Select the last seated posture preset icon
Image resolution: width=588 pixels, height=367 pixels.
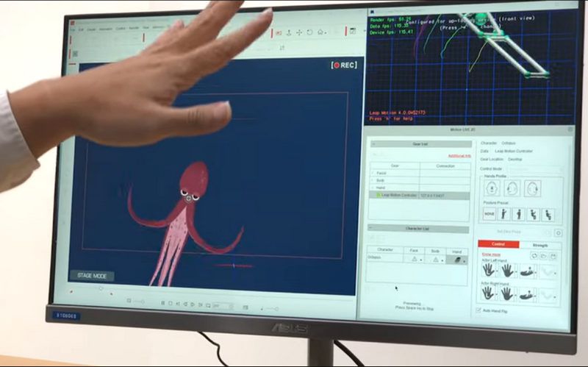pyautogui.click(x=547, y=215)
